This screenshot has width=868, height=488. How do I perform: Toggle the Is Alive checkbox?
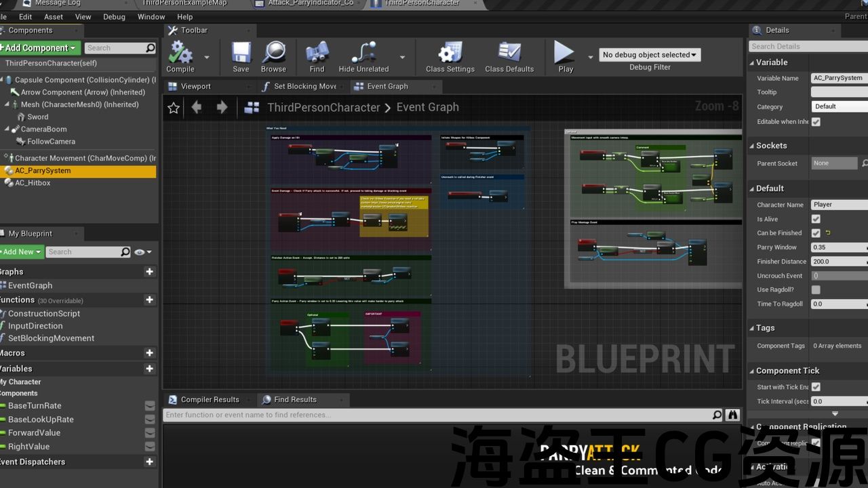click(816, 219)
